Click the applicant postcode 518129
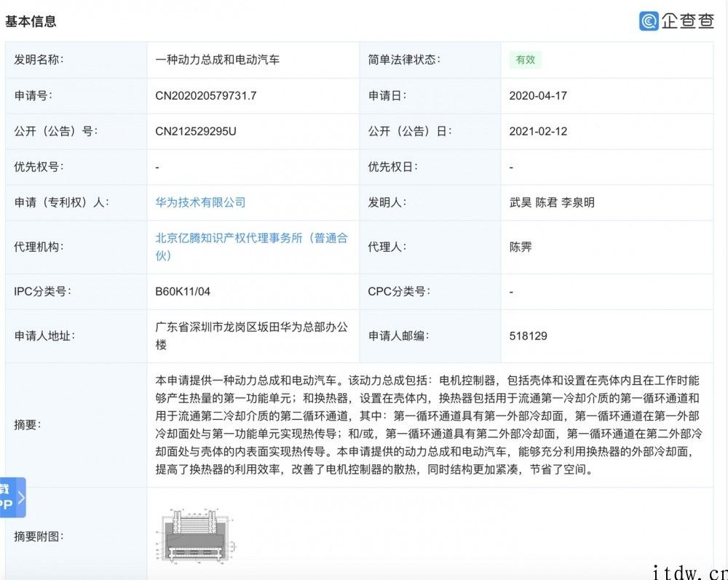The height and width of the screenshot is (580, 728). [x=528, y=336]
